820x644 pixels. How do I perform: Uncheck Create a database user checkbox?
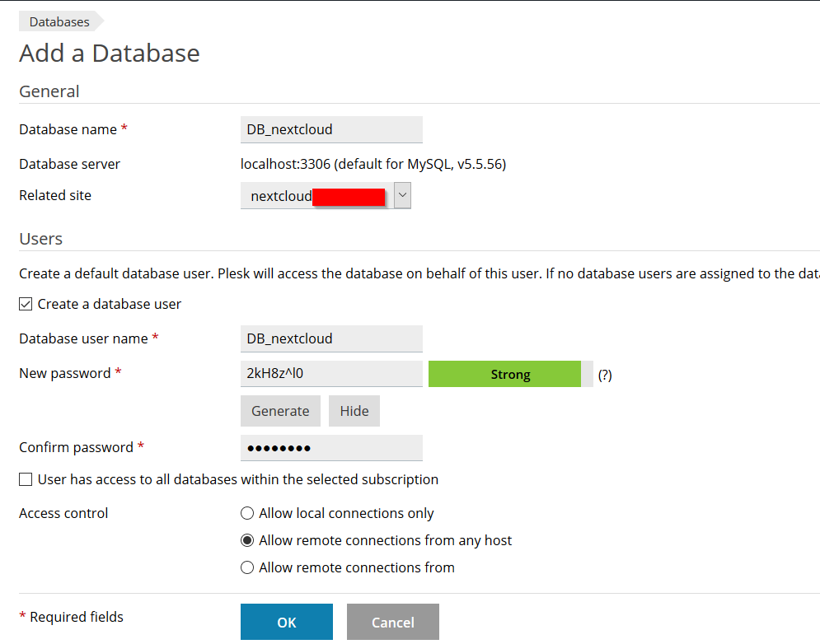point(26,304)
